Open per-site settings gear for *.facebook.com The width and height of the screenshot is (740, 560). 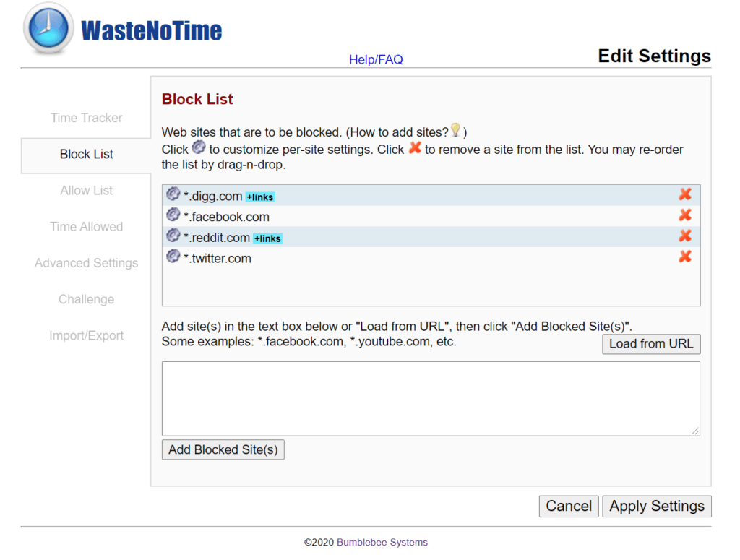[x=173, y=215]
